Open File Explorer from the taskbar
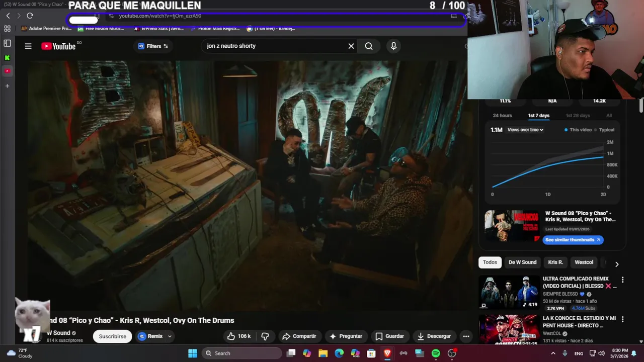This screenshot has height=362, width=644. [x=323, y=353]
